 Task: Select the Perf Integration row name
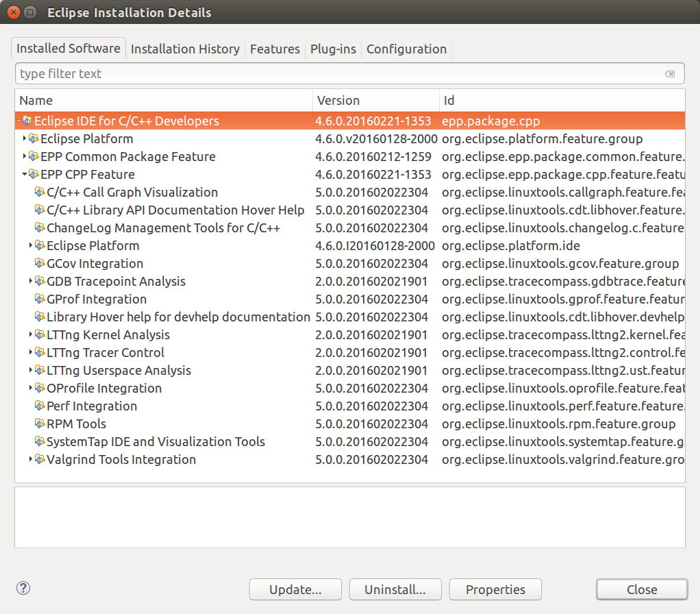(92, 406)
